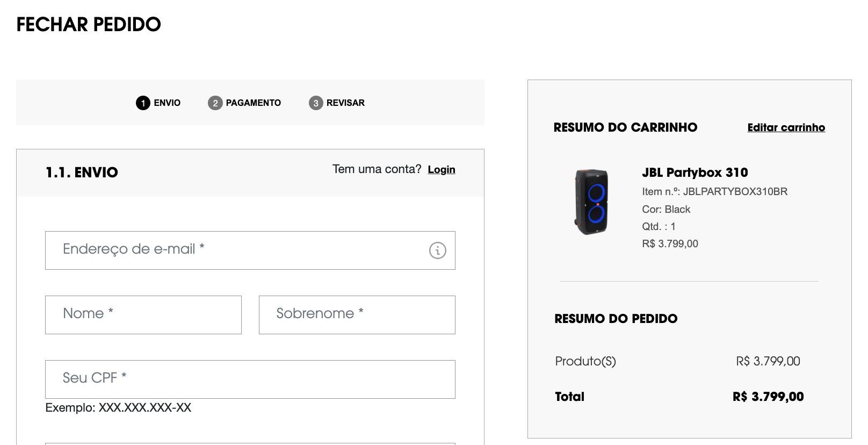Select the ENVIO step label
This screenshot has height=445, width=868.
(x=167, y=103)
